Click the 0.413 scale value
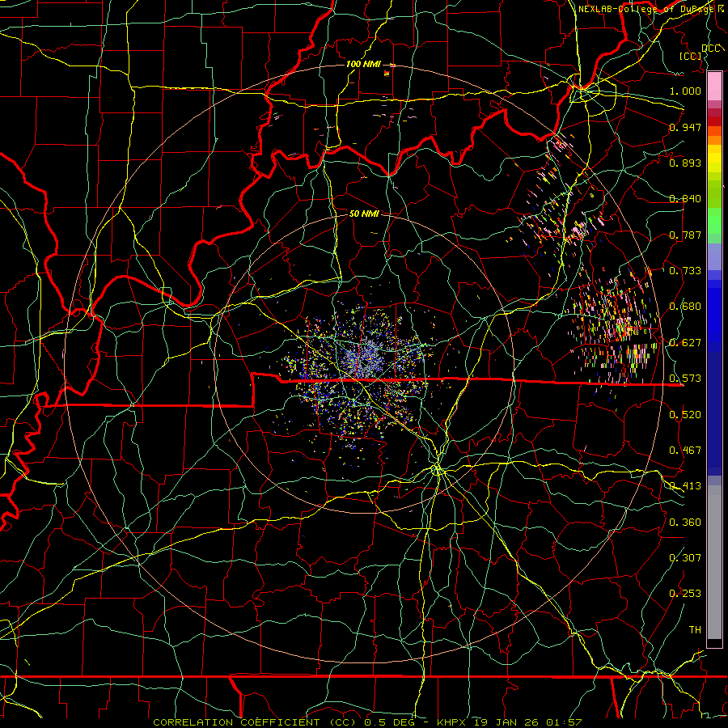 click(685, 486)
